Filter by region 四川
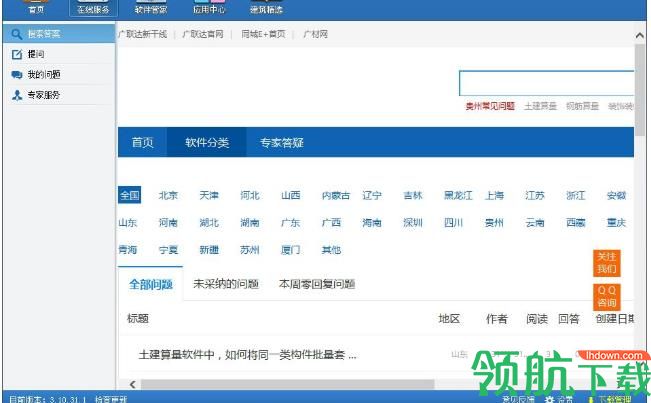Screen dimensions: 651x403 pos(453,222)
